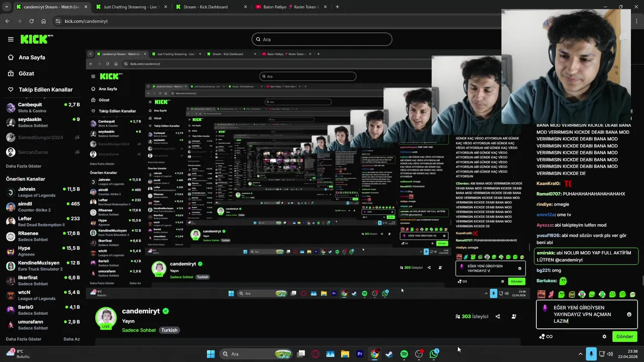Screen dimensions: 644x362
Task: Open SercanZurna channel in sidebar
Action: click(x=43, y=152)
